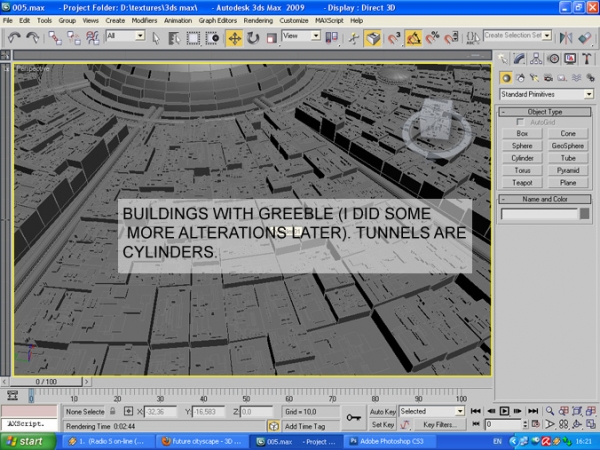This screenshot has width=600, height=450.
Task: Switch to Adobe Photoshop CS3 taskbar button
Action: (x=392, y=442)
